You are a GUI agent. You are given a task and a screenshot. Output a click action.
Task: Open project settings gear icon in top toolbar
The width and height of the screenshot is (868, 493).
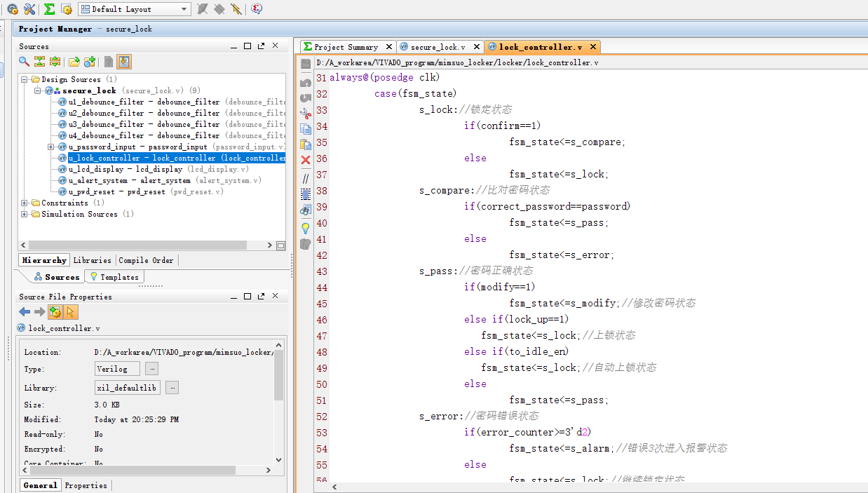pos(12,9)
